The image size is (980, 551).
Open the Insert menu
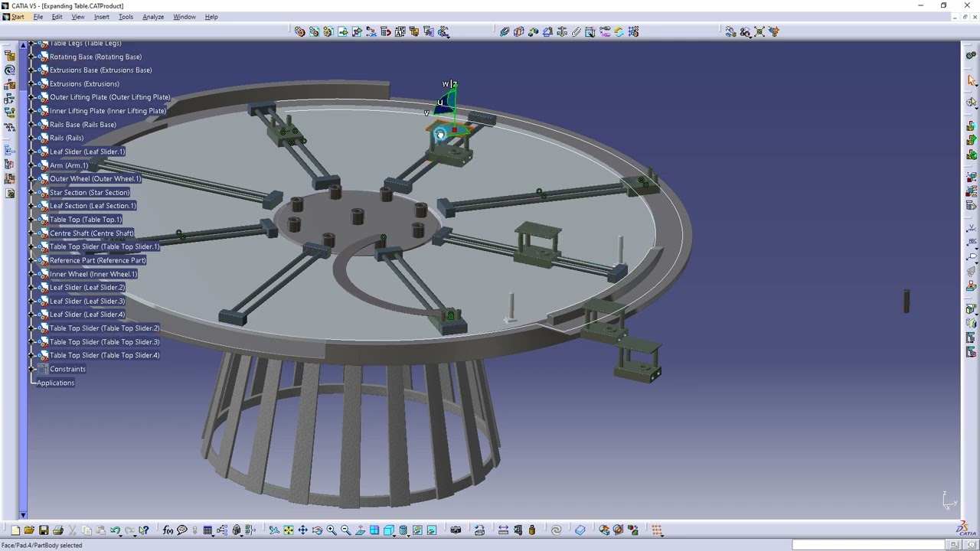coord(101,17)
